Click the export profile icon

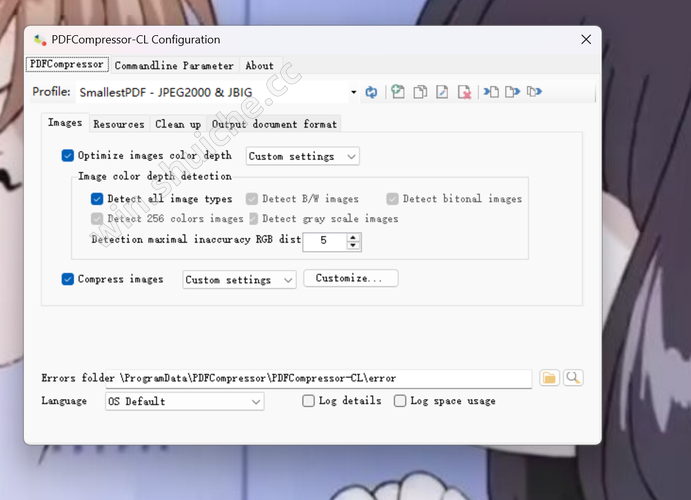coord(512,92)
